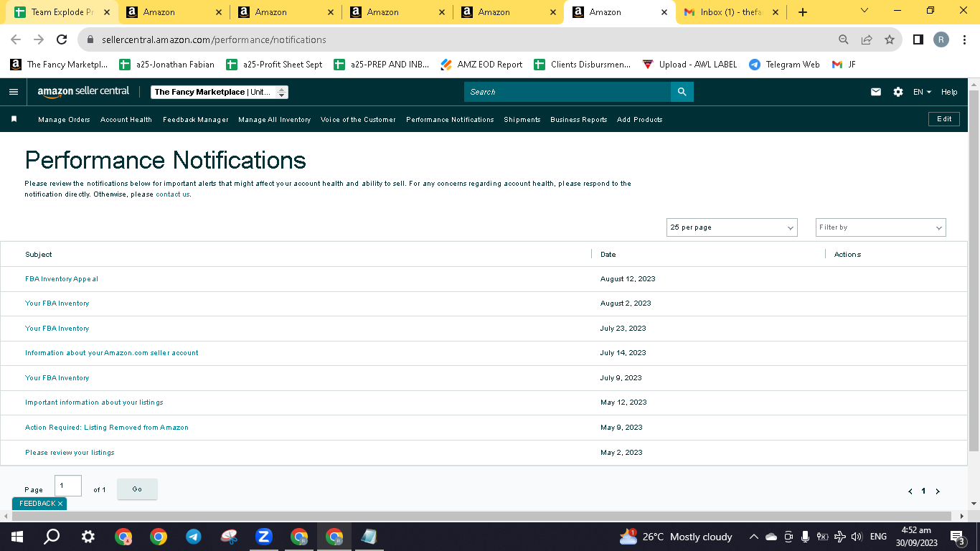The width and height of the screenshot is (980, 551).
Task: Open the contact us link
Action: 173,194
